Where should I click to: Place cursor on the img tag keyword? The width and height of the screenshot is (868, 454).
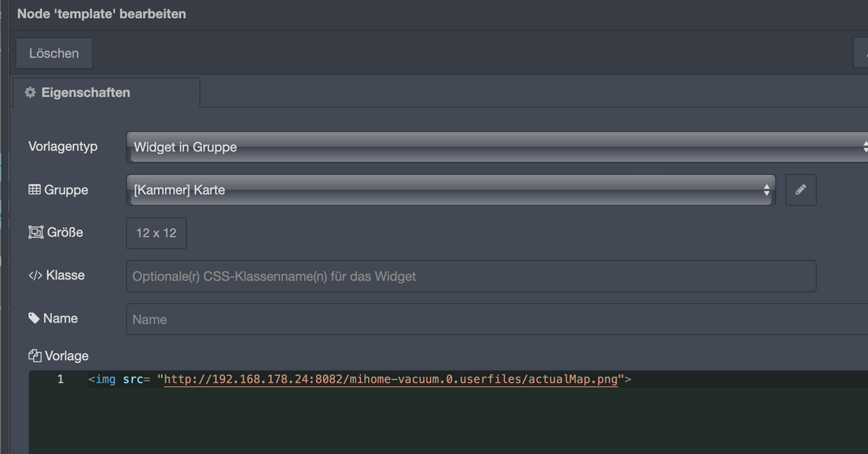(105, 379)
